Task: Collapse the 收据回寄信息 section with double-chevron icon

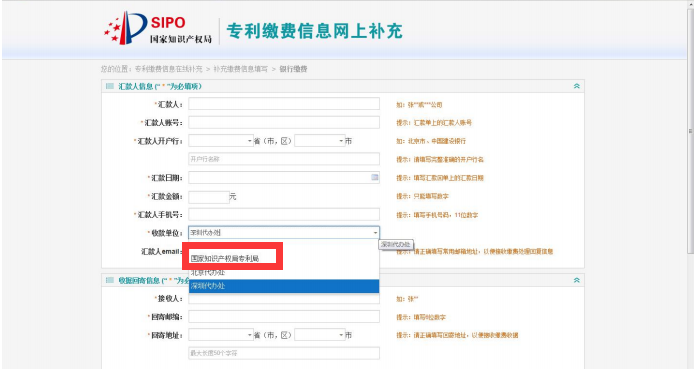Action: pyautogui.click(x=576, y=280)
